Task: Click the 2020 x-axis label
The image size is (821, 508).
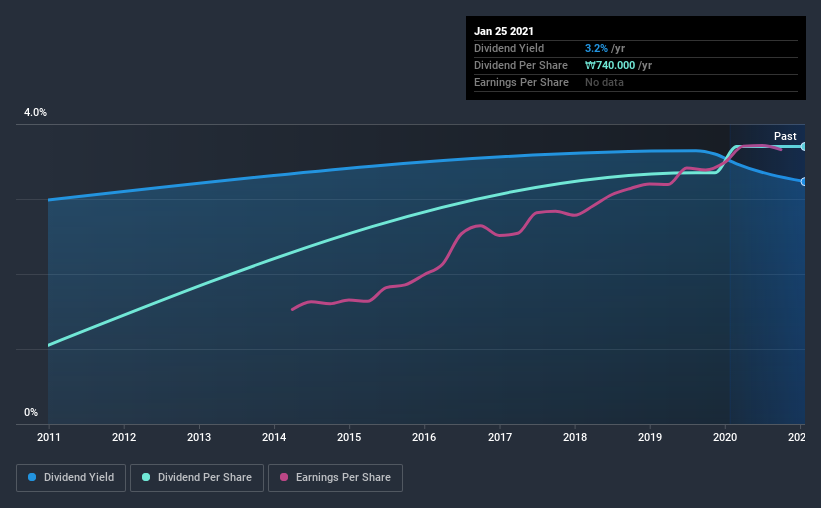Action: [725, 437]
